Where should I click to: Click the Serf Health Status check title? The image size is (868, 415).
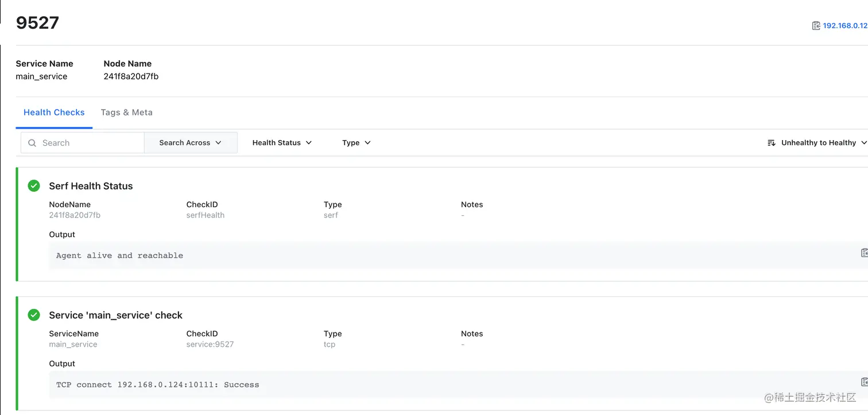click(91, 186)
